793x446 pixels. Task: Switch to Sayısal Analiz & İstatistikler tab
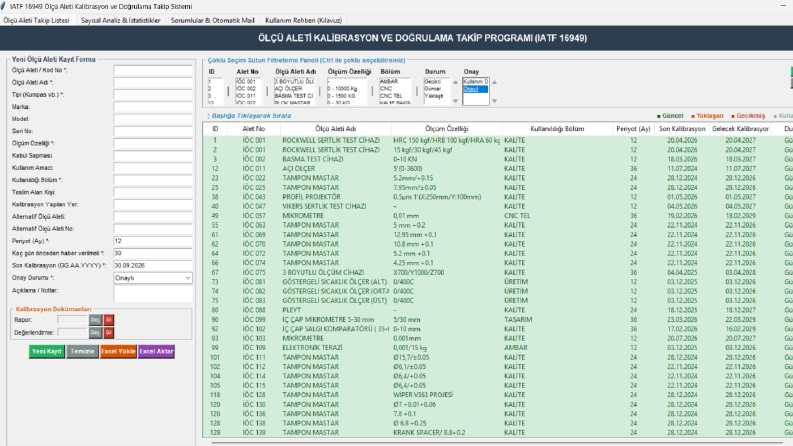point(120,20)
